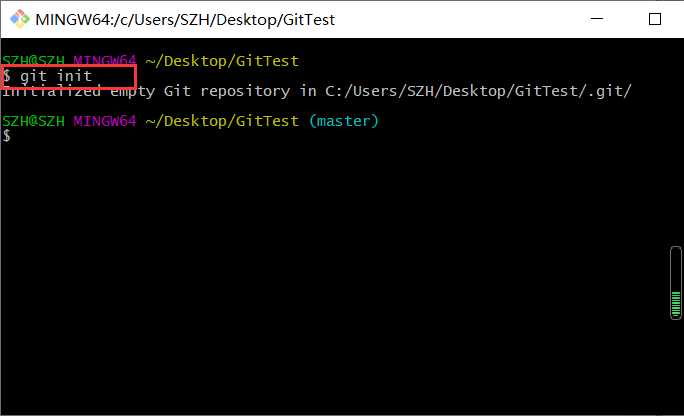
Task: Click '~/Desktop/GitTest' path before '(master)'
Action: tap(222, 121)
